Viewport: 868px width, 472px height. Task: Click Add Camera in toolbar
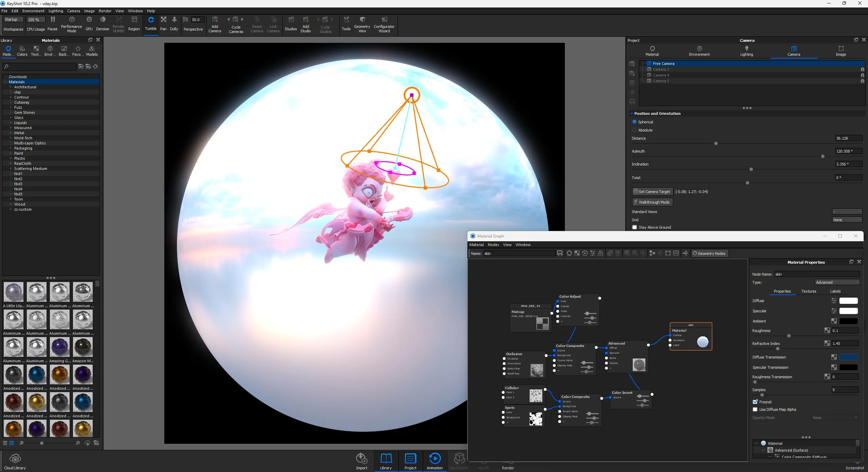(x=215, y=24)
